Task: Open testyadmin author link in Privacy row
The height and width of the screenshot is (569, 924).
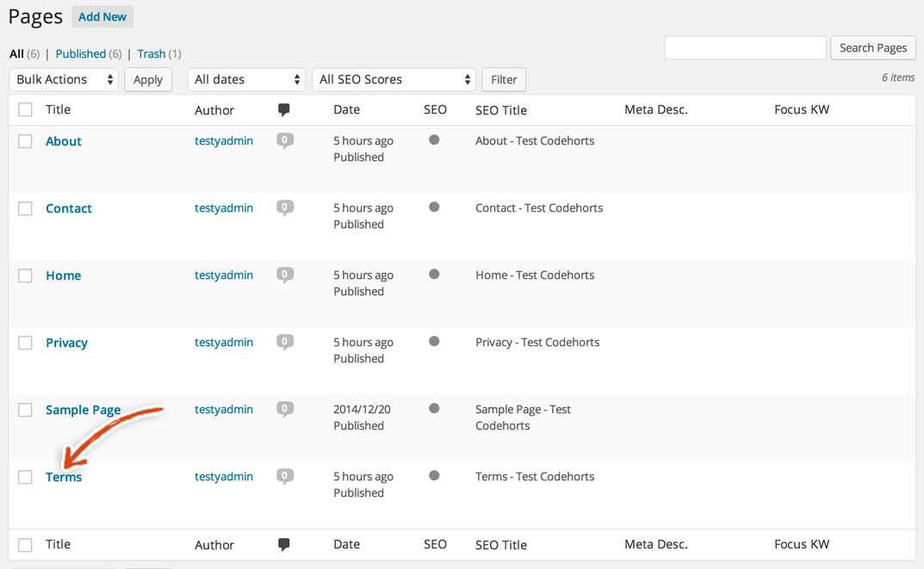Action: coord(224,343)
